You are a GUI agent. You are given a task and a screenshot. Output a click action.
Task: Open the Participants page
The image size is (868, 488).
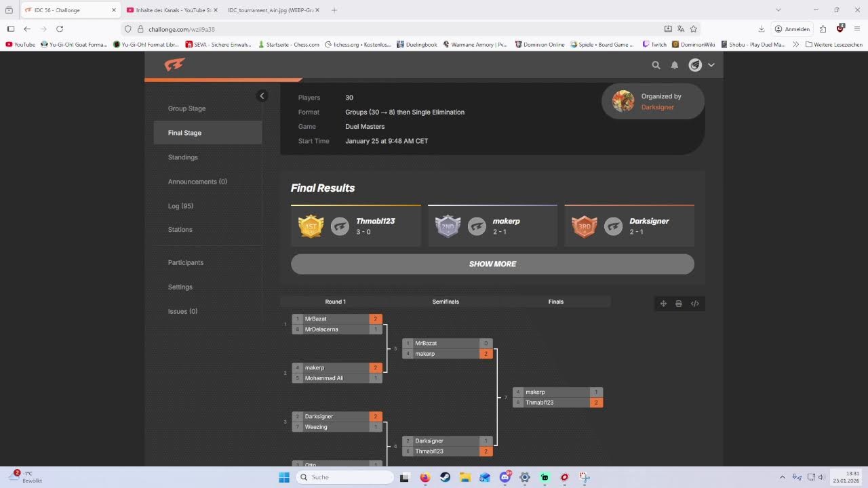click(x=186, y=262)
